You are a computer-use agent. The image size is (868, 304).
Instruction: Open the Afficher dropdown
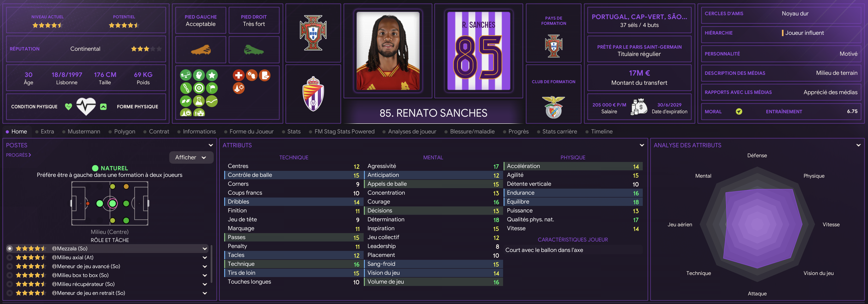click(x=191, y=157)
